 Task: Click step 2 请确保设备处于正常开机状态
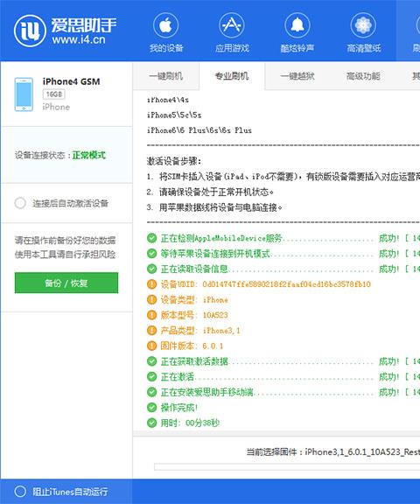pyautogui.click(x=210, y=192)
